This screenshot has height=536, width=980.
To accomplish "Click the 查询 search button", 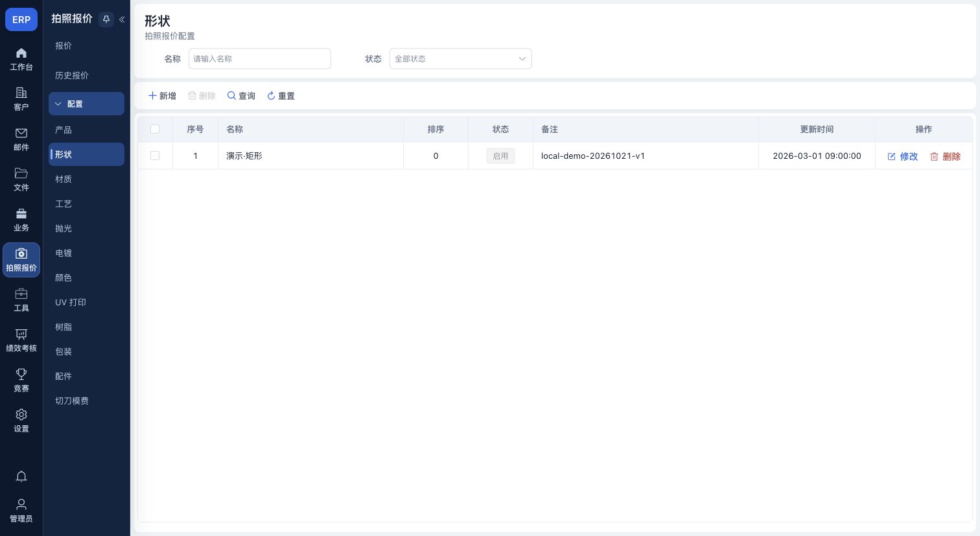I will click(x=241, y=96).
